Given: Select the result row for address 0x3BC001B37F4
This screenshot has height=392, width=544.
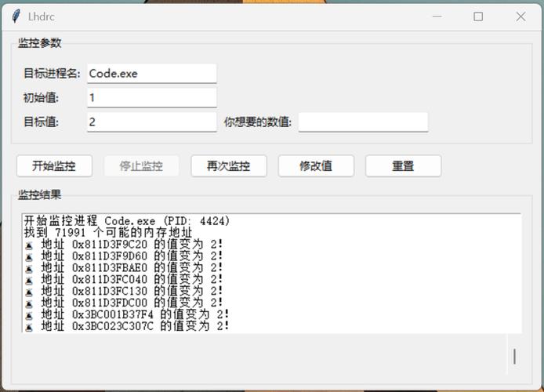Looking at the screenshot, I should pyautogui.click(x=127, y=314).
